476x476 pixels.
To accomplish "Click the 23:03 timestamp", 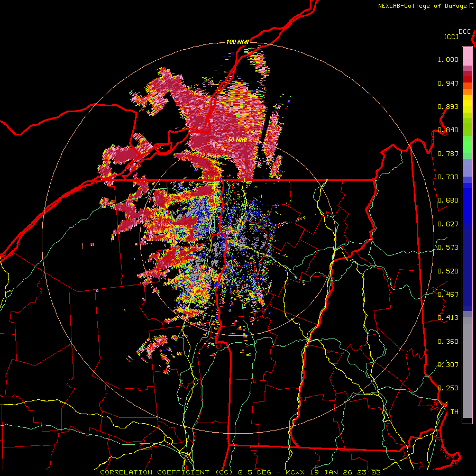I will pos(369,472).
